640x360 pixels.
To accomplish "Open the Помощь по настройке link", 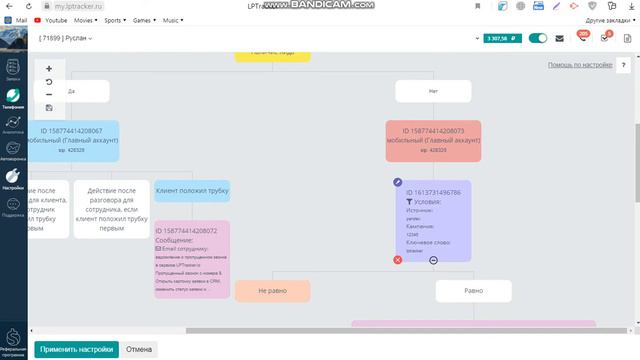I will click(x=580, y=64).
